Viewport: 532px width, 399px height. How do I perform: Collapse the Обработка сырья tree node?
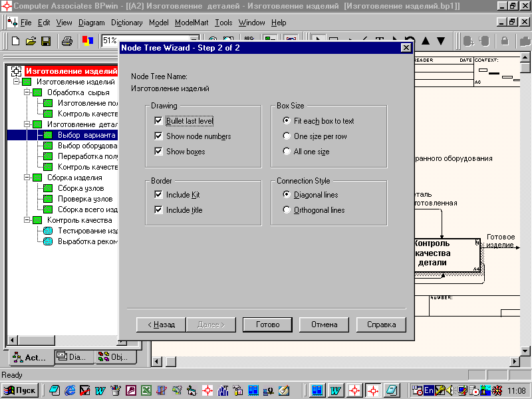pos(27,92)
